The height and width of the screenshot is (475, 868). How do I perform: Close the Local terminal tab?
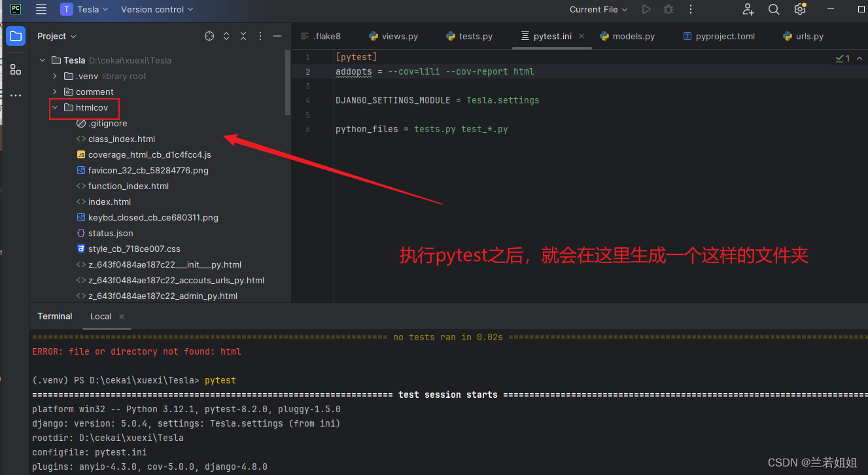122,317
